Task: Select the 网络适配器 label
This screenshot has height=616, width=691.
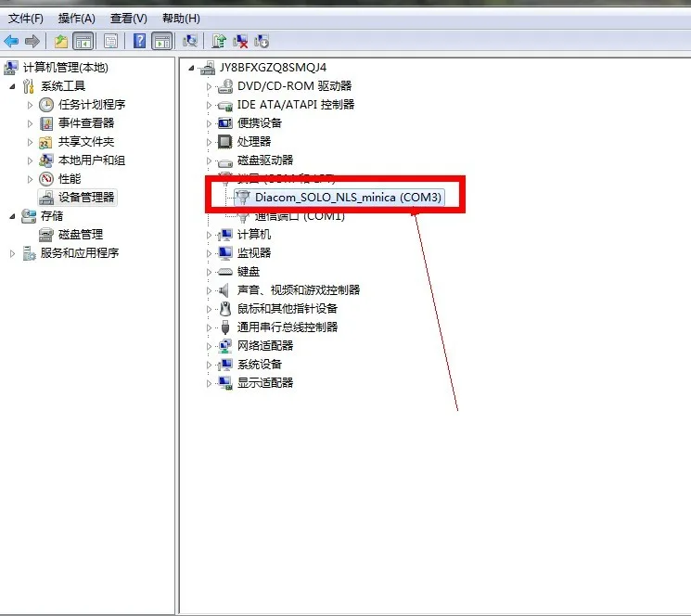Action: pyautogui.click(x=265, y=345)
